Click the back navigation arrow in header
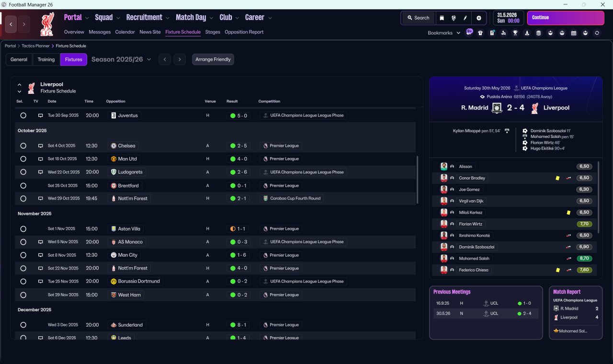Image resolution: width=613 pixels, height=364 pixels. [11, 24]
